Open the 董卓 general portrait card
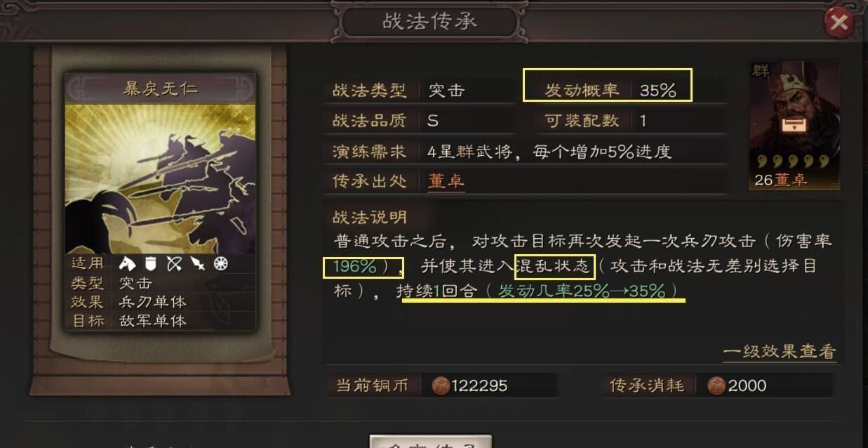 click(794, 126)
